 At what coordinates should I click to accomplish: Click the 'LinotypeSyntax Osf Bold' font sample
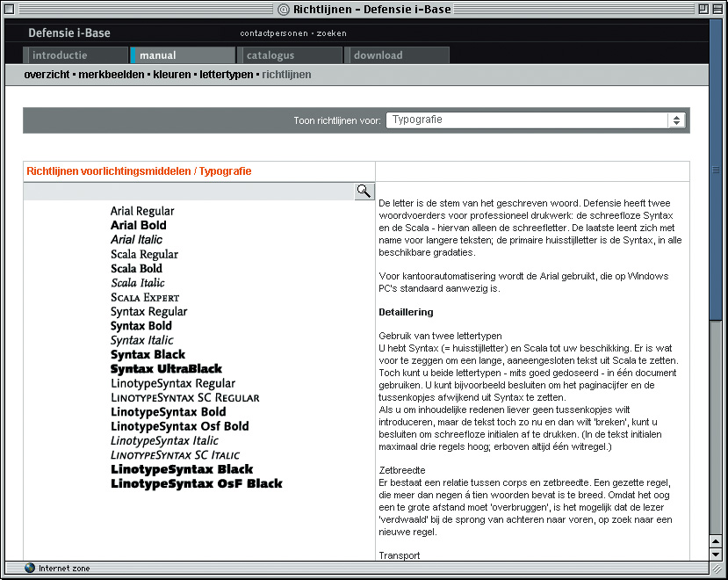(180, 426)
